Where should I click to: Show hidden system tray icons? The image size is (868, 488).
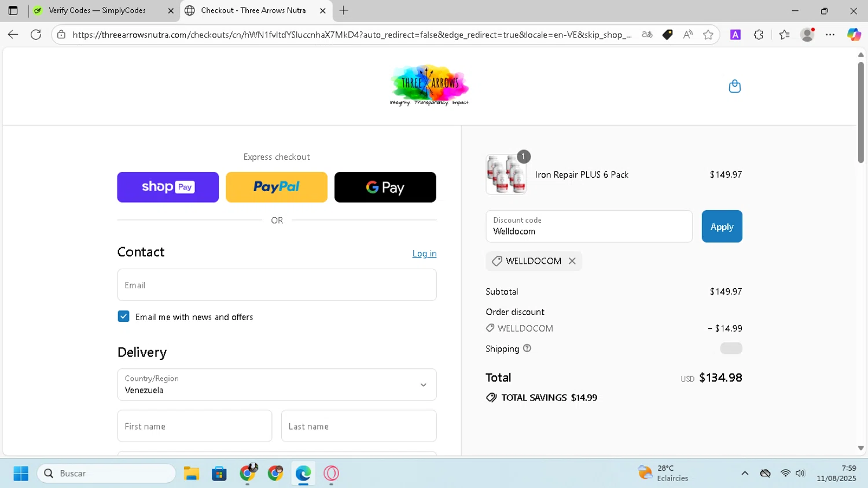tap(745, 474)
